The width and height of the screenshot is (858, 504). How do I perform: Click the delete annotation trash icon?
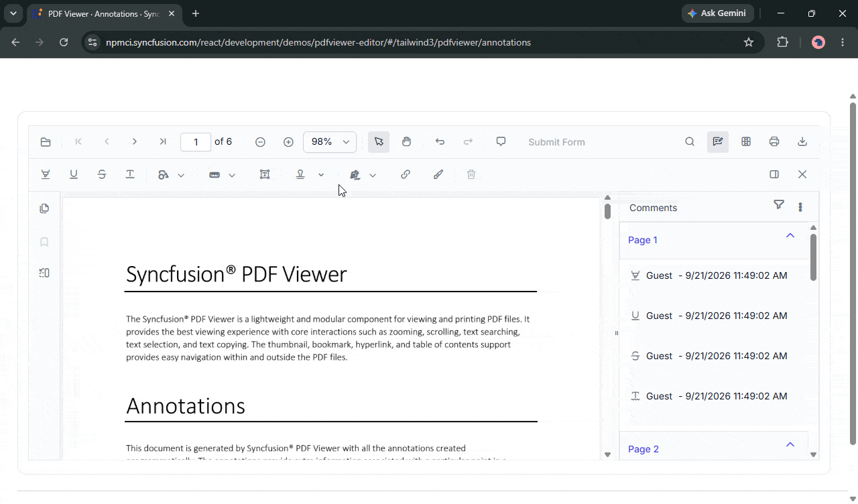coord(471,174)
